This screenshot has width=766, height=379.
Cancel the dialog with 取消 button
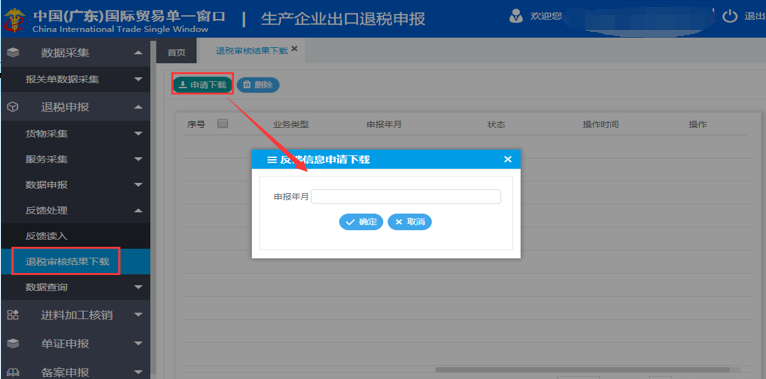click(x=409, y=222)
